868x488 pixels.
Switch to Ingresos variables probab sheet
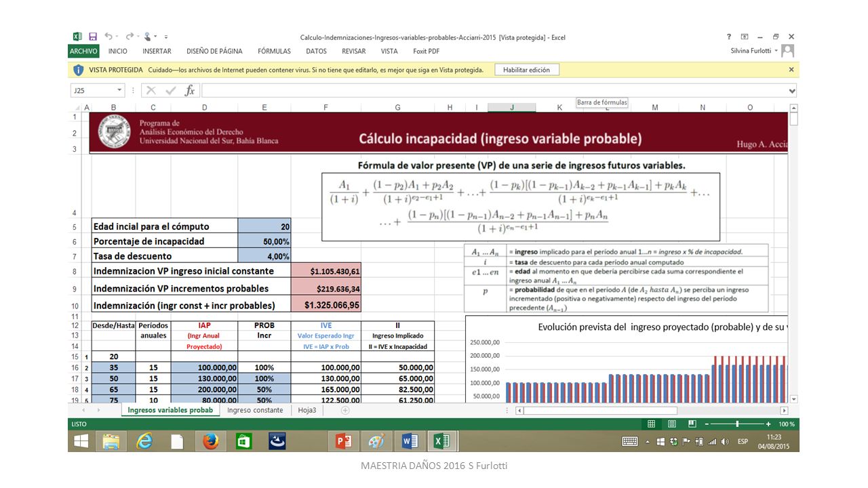(x=170, y=410)
